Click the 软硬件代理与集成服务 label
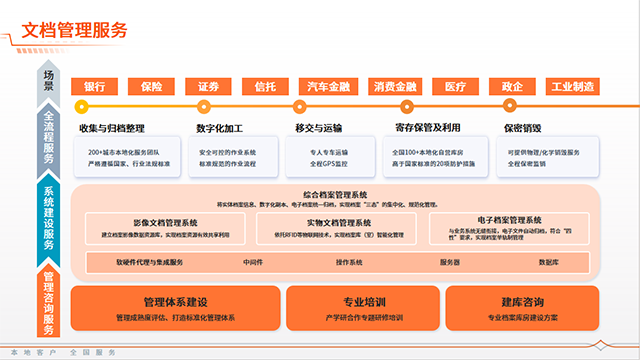This screenshot has width=640, height=360. pos(149,262)
